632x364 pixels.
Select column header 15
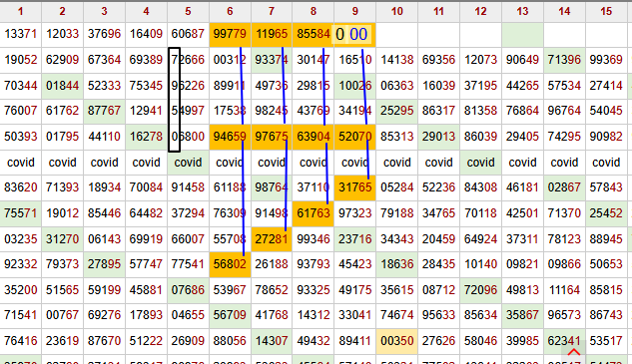coord(606,11)
